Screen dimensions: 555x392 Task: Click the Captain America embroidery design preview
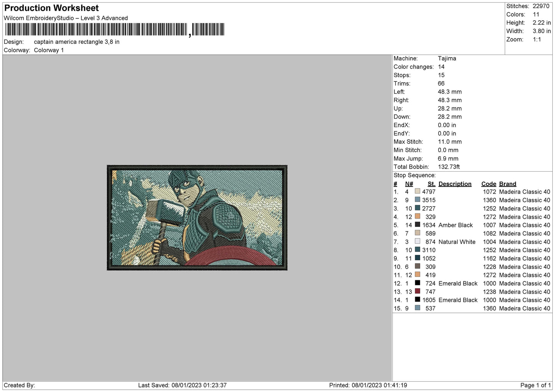[x=197, y=218]
